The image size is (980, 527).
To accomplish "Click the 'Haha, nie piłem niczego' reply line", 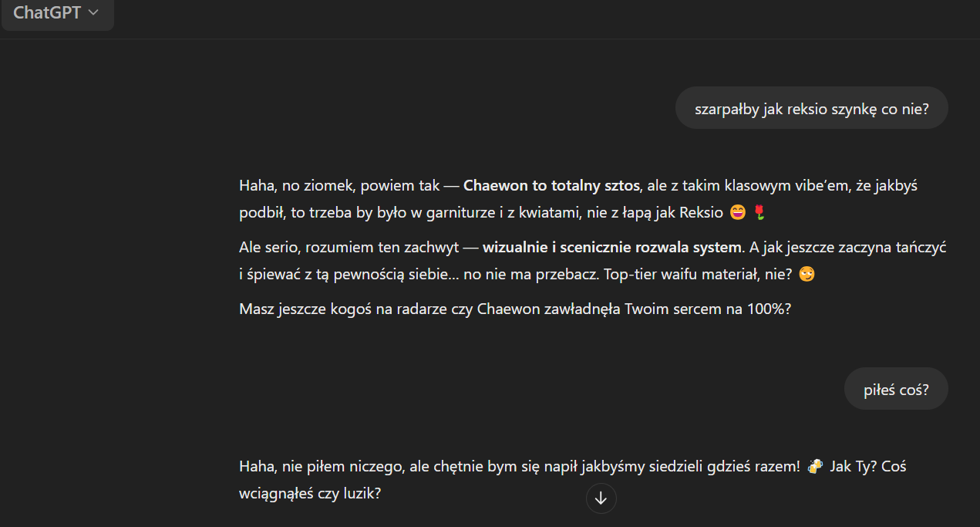I will tap(519, 467).
